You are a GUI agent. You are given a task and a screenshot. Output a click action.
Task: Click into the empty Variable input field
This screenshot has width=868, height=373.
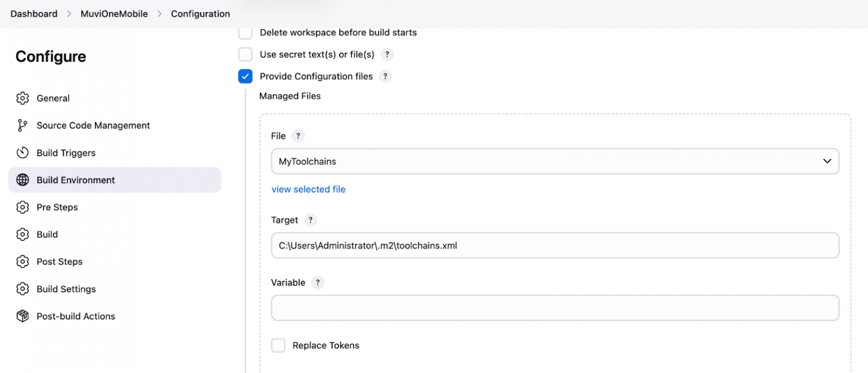[555, 307]
